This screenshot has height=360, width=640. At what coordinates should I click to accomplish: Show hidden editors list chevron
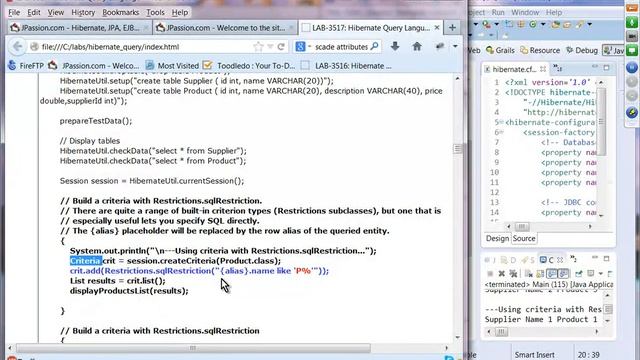[558, 67]
